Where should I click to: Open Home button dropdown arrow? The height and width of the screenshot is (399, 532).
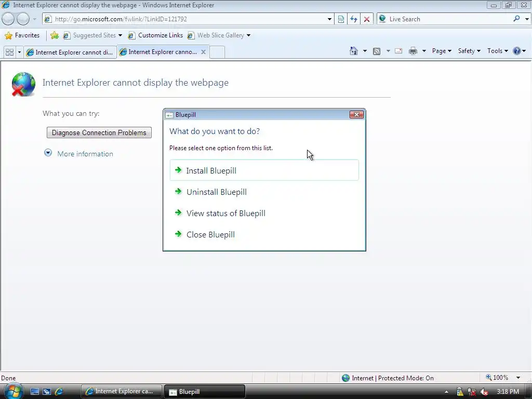pyautogui.click(x=365, y=51)
